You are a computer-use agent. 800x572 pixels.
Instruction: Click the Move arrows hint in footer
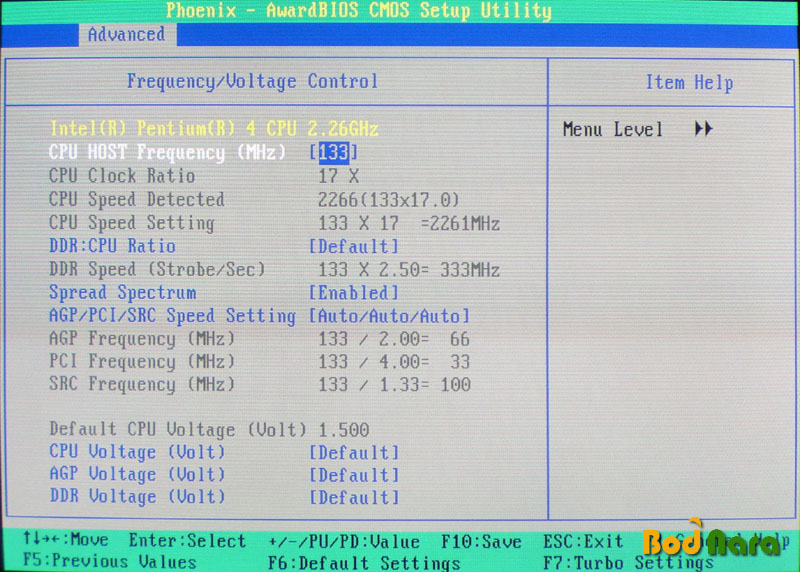(x=66, y=539)
